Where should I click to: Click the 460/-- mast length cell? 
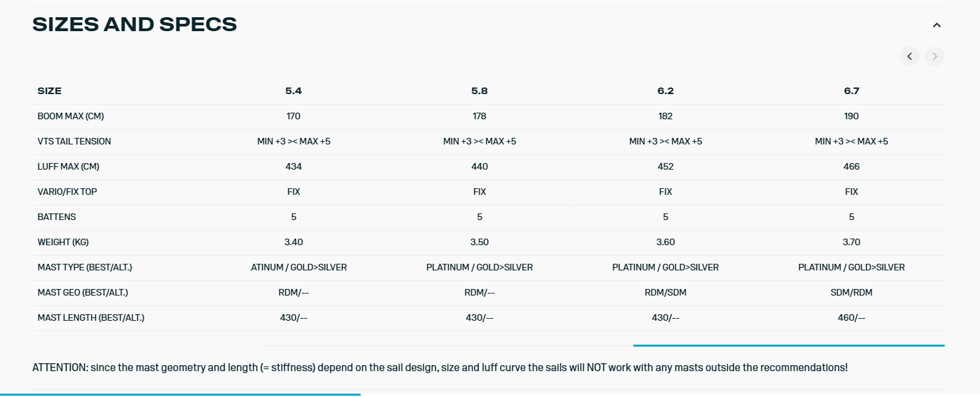[851, 317]
